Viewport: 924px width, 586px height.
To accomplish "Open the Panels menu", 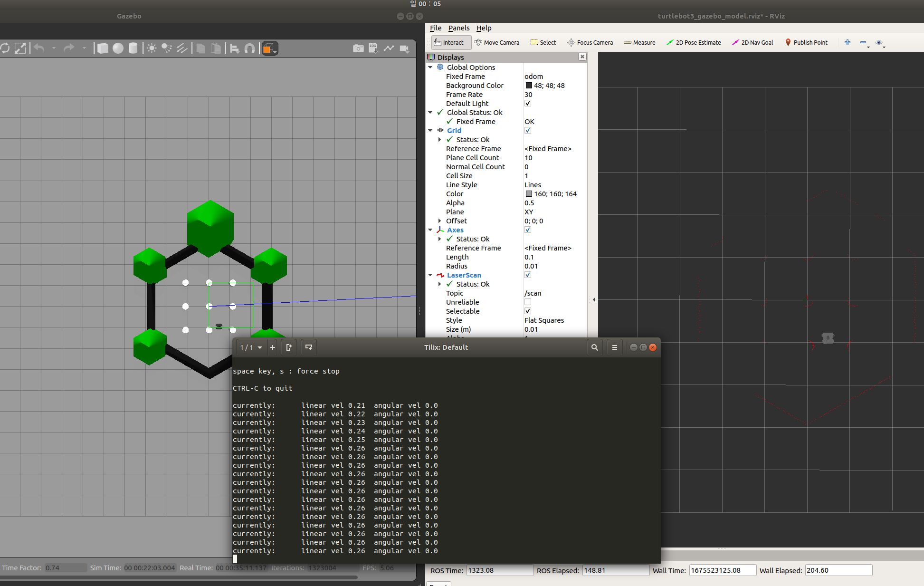I will (x=458, y=28).
